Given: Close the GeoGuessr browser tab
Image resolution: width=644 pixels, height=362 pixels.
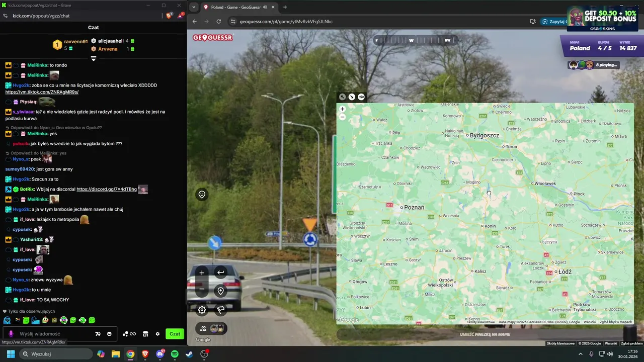Looking at the screenshot, I should (x=273, y=7).
